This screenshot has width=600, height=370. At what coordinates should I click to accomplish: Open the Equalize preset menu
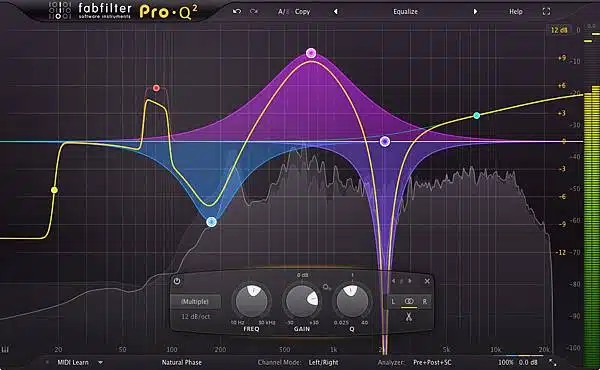(405, 11)
